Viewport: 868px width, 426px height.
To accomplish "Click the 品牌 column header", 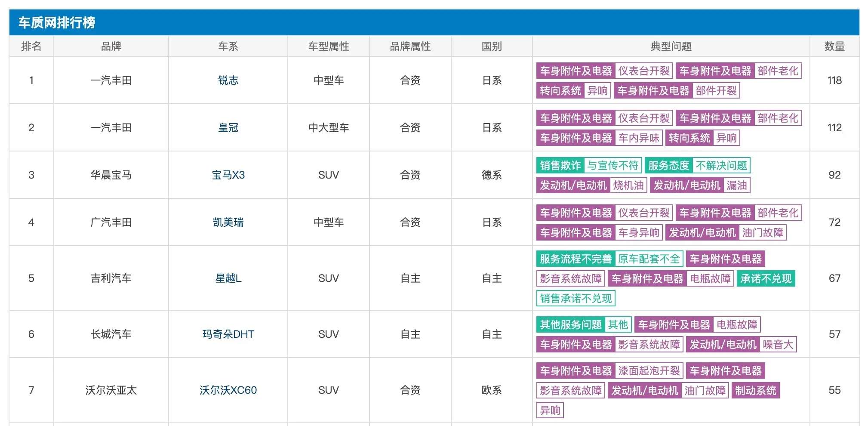I will click(x=111, y=46).
